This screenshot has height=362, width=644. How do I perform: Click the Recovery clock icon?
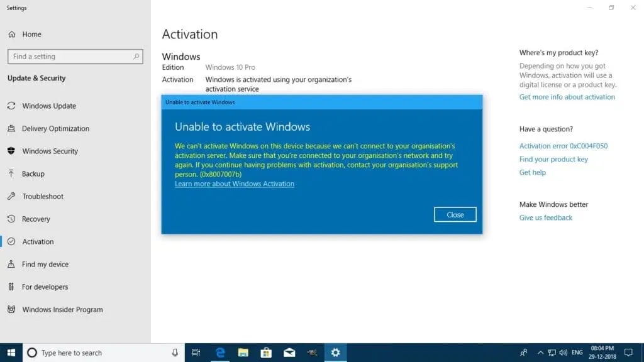coord(11,219)
